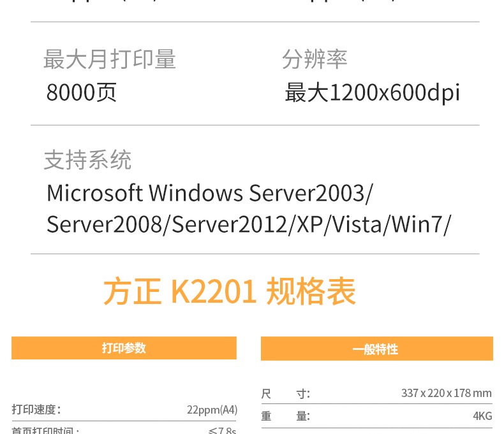Select the 22ppm(A4) value
504x434 pixels.
pos(212,410)
